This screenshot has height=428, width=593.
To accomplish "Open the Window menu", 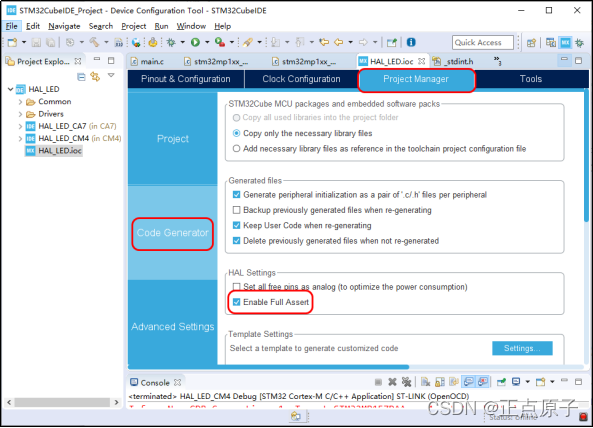I will (191, 26).
